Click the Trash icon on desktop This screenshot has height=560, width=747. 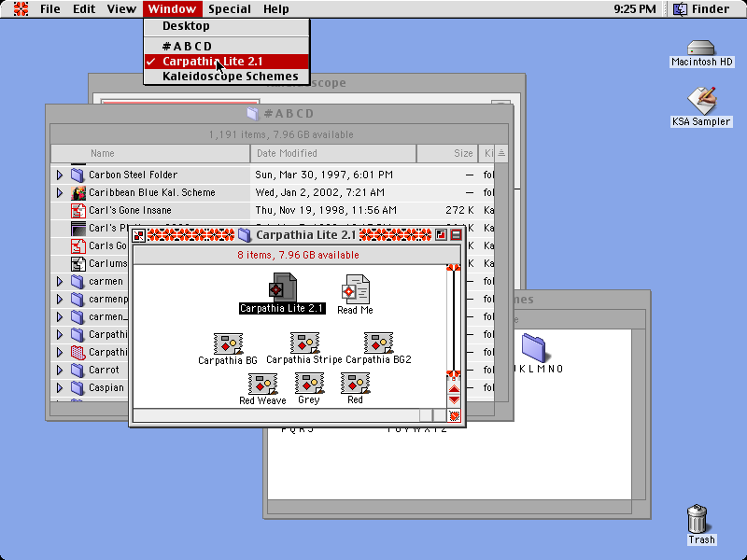[x=698, y=518]
